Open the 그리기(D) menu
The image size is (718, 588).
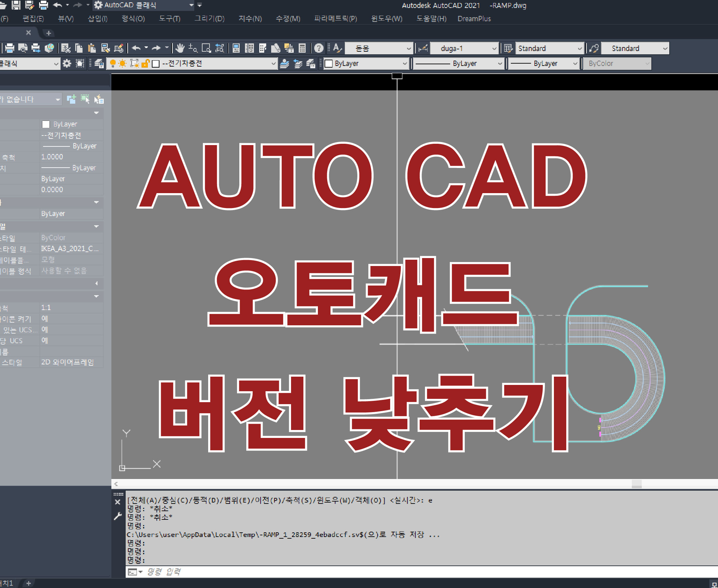point(209,19)
